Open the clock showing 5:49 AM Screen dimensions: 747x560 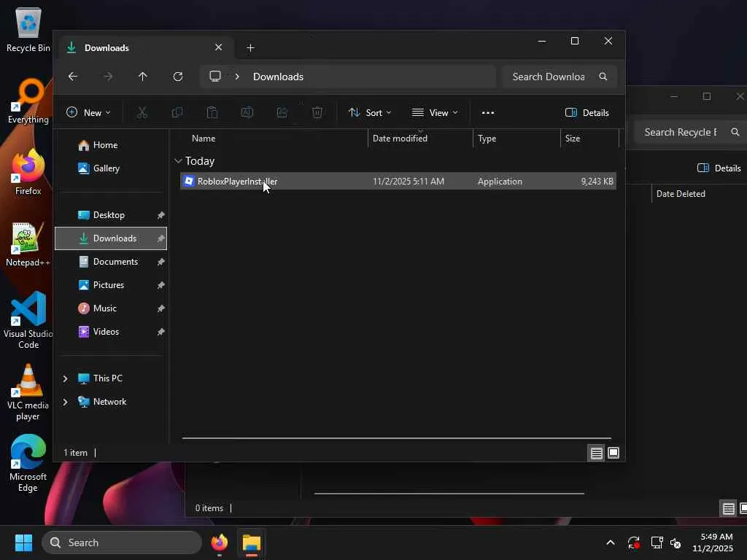click(x=713, y=542)
